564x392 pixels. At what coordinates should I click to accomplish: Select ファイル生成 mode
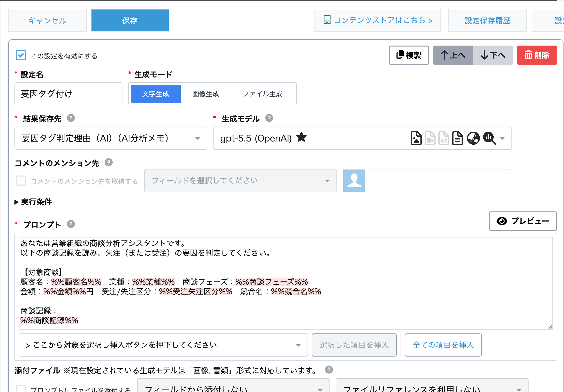pos(263,94)
